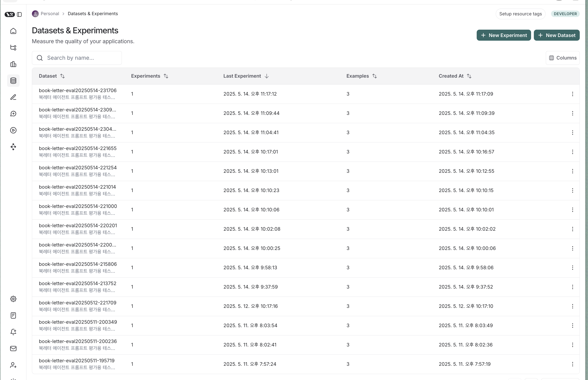Sort by Last Experiment column arrow
Viewport: 588px width, 380px height.
pos(266,76)
